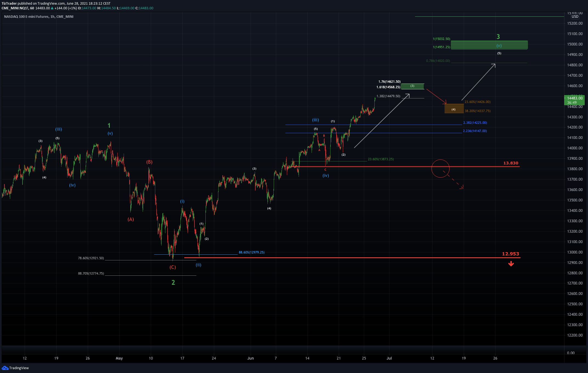Click the 36:49 countdown under current price
Image resolution: width=588 pixels, height=373 pixels.
pos(572,103)
